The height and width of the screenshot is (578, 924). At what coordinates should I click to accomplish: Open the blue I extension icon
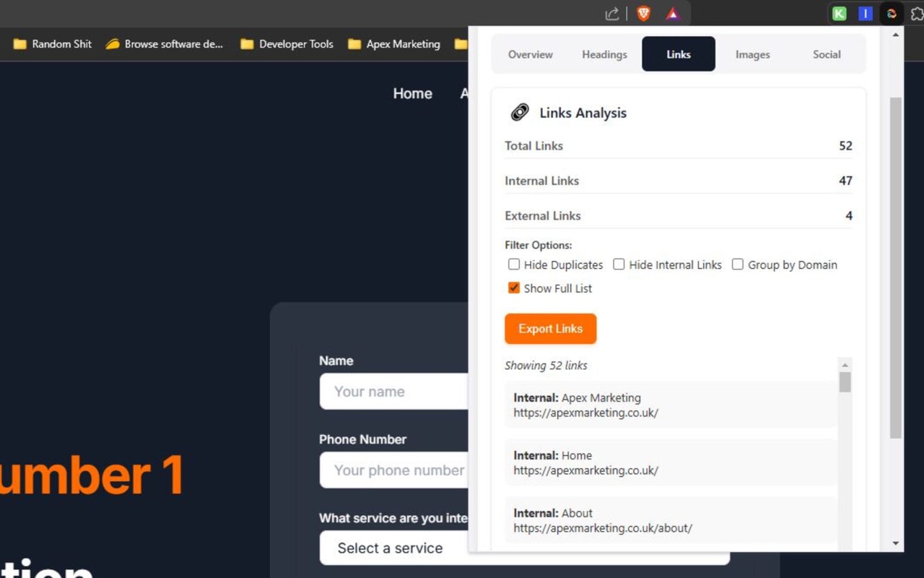click(865, 13)
